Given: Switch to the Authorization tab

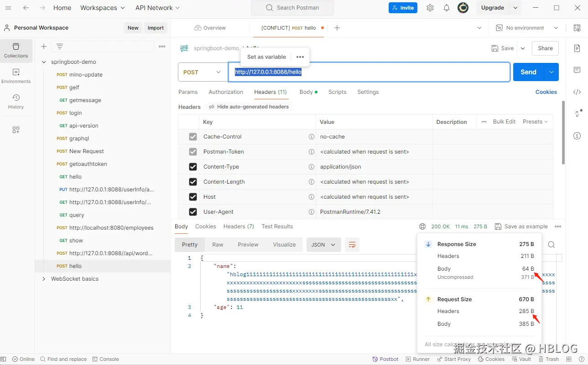Looking at the screenshot, I should (x=226, y=92).
